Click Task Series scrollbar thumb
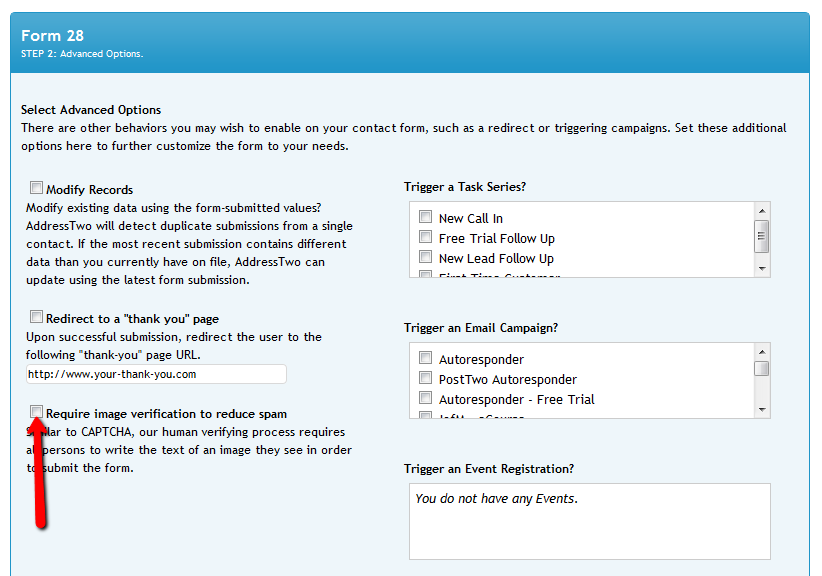Screen dimensions: 822x576 pyautogui.click(x=762, y=236)
